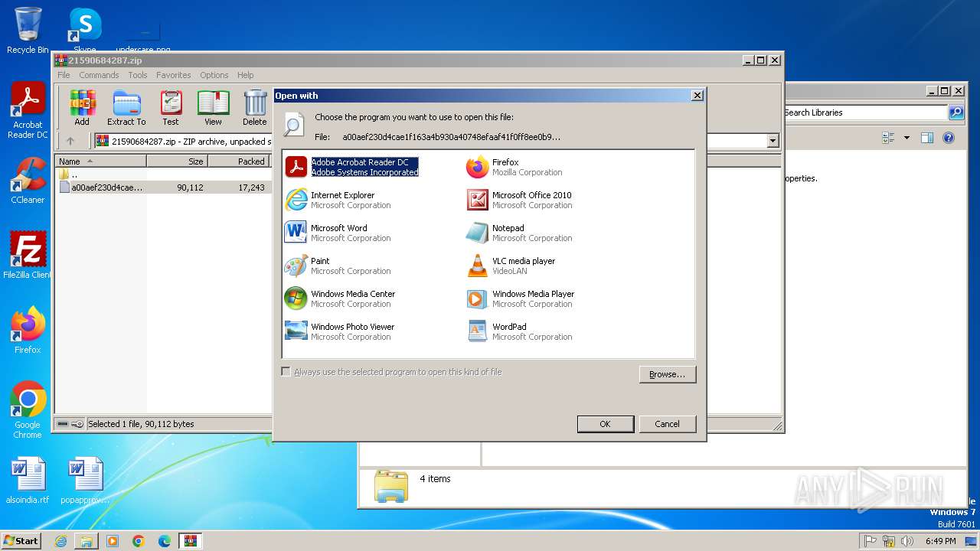
Task: Open WinRAR Help menu
Action: (x=245, y=75)
